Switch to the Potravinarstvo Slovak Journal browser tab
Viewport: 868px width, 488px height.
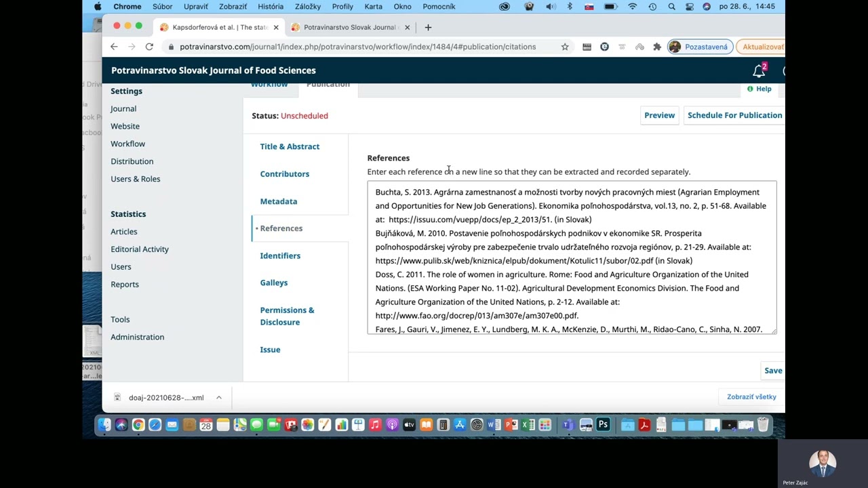click(x=349, y=28)
